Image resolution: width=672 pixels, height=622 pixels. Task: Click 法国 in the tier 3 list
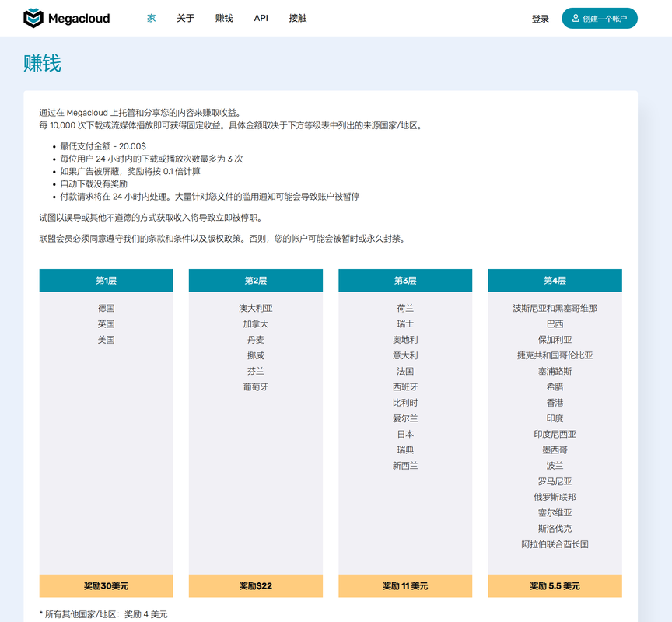(405, 371)
